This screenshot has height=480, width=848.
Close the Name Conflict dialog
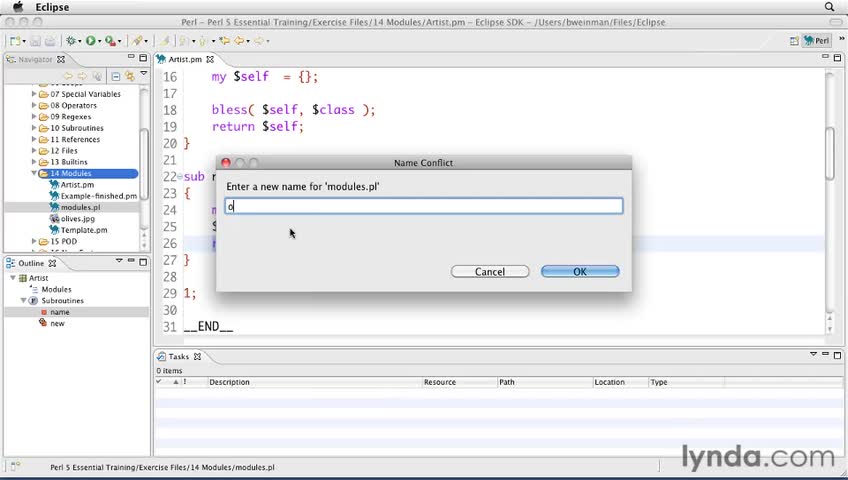pos(226,163)
